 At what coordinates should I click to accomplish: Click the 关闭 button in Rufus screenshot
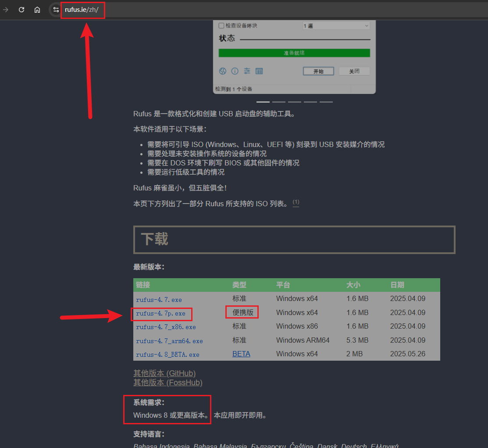click(x=354, y=72)
